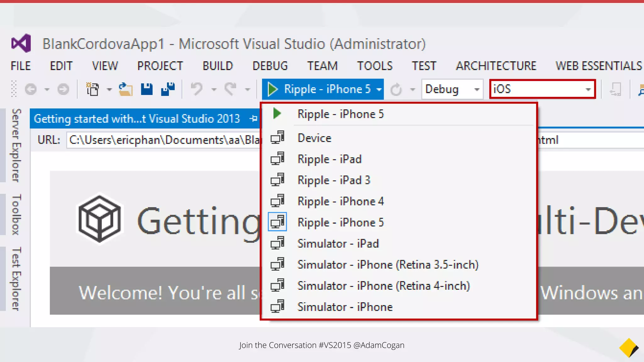Click the toolbar drag handle grip
This screenshot has width=644, height=362.
point(14,89)
